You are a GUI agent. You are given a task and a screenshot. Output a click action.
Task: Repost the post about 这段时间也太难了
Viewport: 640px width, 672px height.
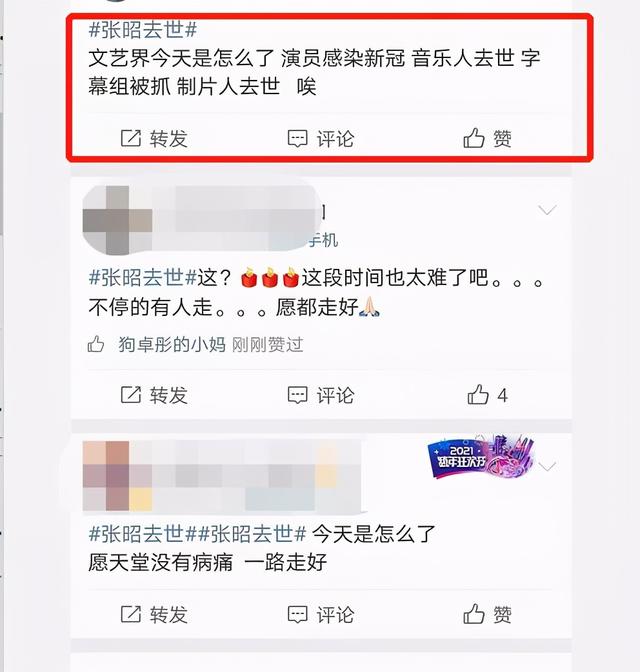tap(154, 395)
